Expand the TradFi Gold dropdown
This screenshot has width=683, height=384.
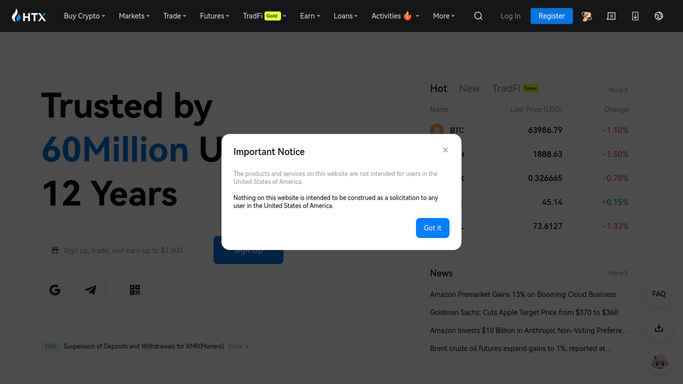coord(264,16)
